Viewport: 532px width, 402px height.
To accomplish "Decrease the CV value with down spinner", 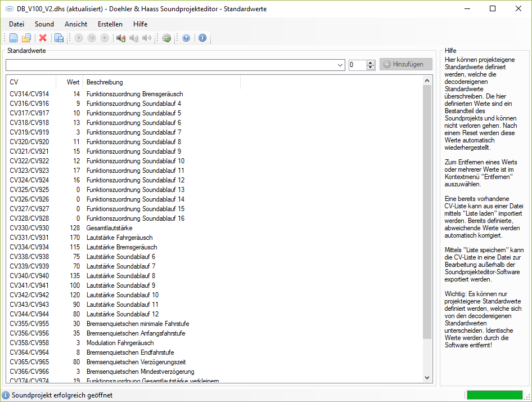I will [371, 68].
